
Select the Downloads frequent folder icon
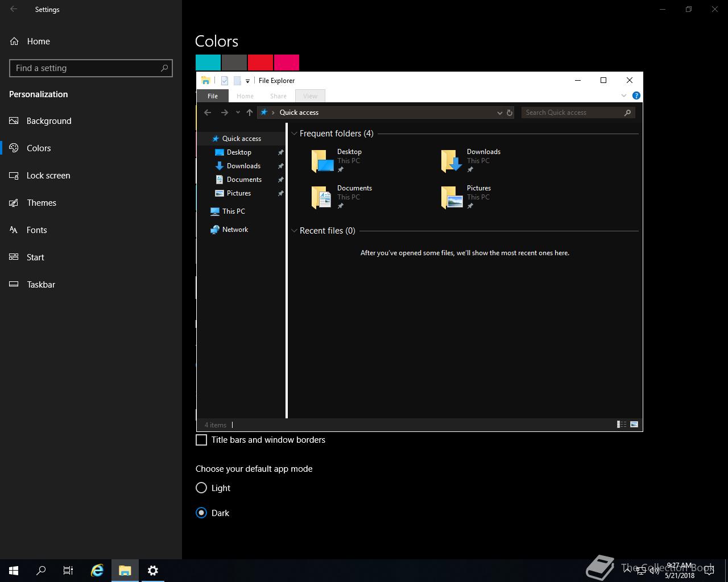pos(452,161)
